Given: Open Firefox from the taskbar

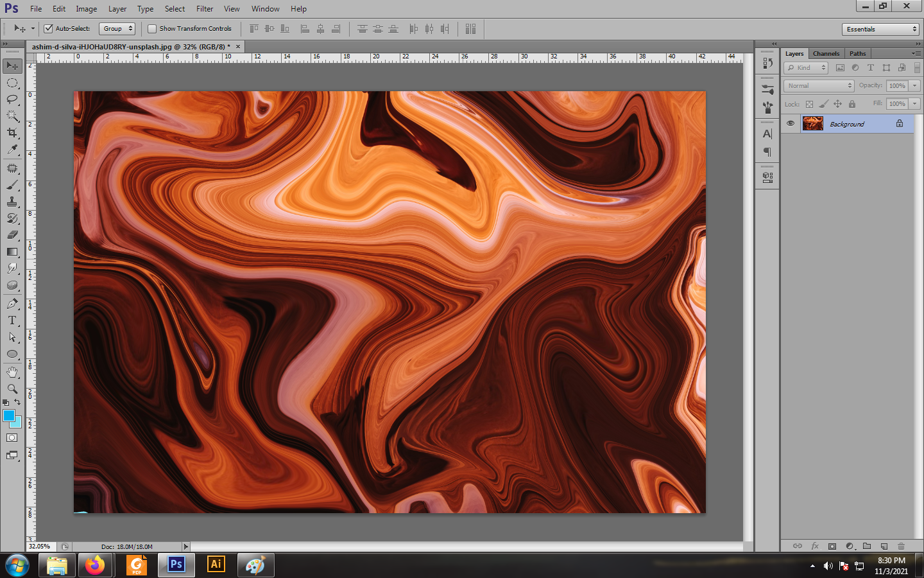Looking at the screenshot, I should [x=95, y=565].
